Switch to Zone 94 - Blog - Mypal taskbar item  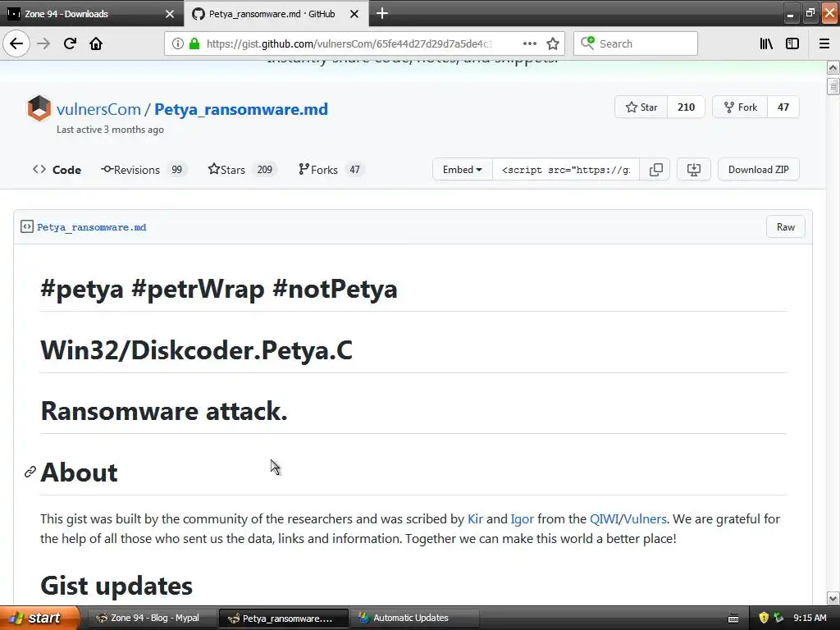pos(152,619)
